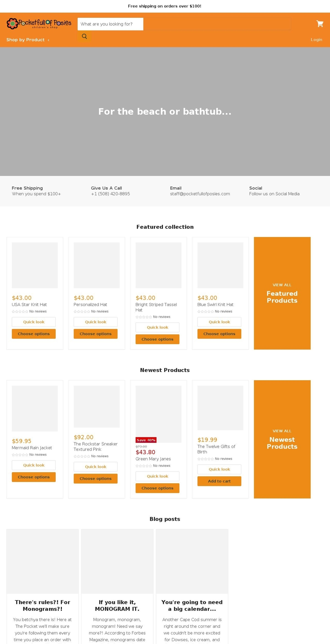Open big calendar blog post image
330x644 pixels.
click(192, 562)
